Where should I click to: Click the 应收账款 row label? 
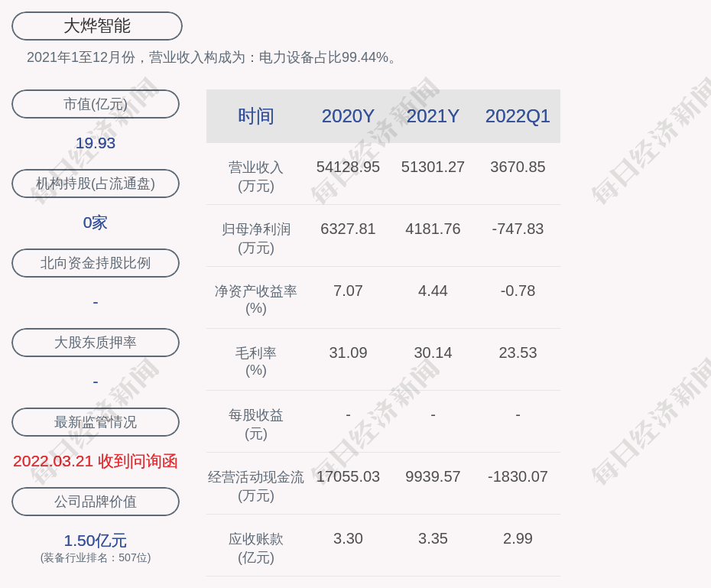click(256, 547)
